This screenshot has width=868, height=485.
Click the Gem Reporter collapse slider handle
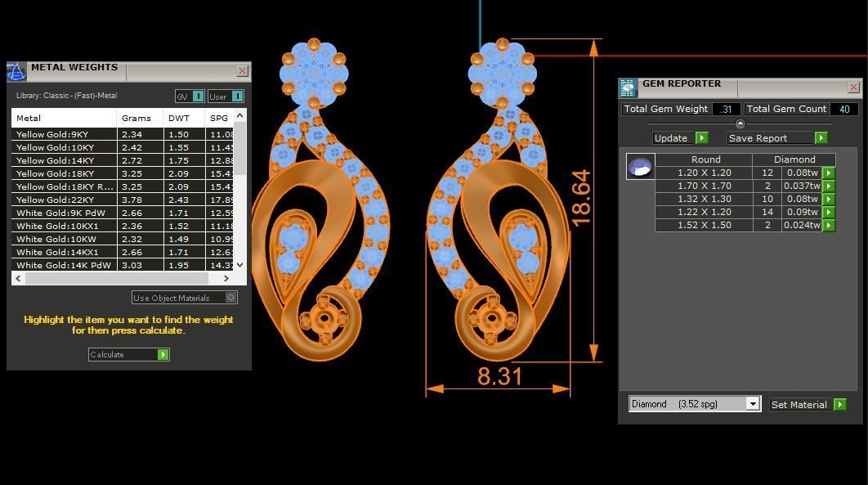pos(740,123)
